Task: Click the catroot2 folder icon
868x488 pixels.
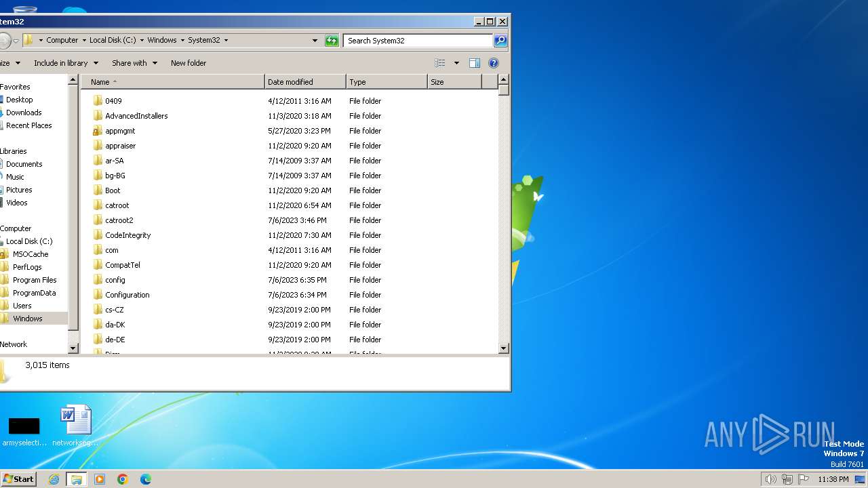Action: click(x=98, y=220)
